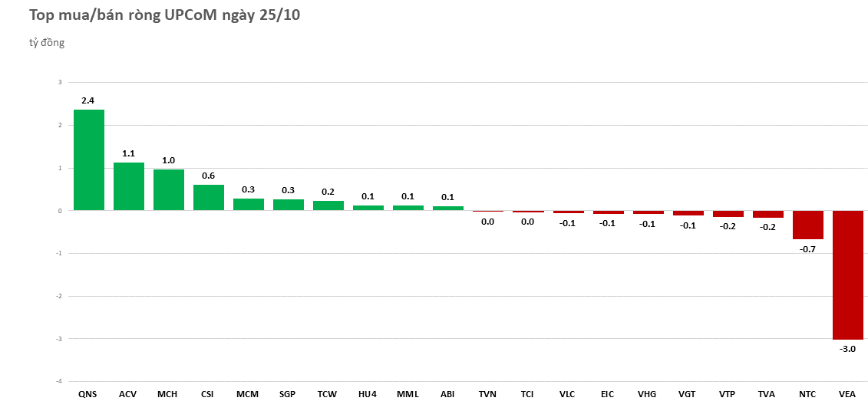
Task: Select the MCM green bar
Action: point(248,204)
